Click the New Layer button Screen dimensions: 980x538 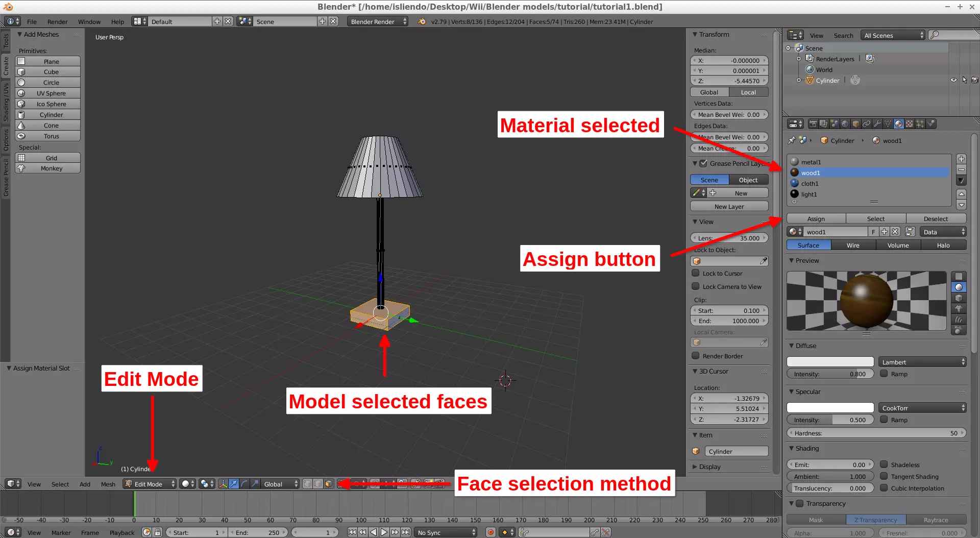[729, 206]
